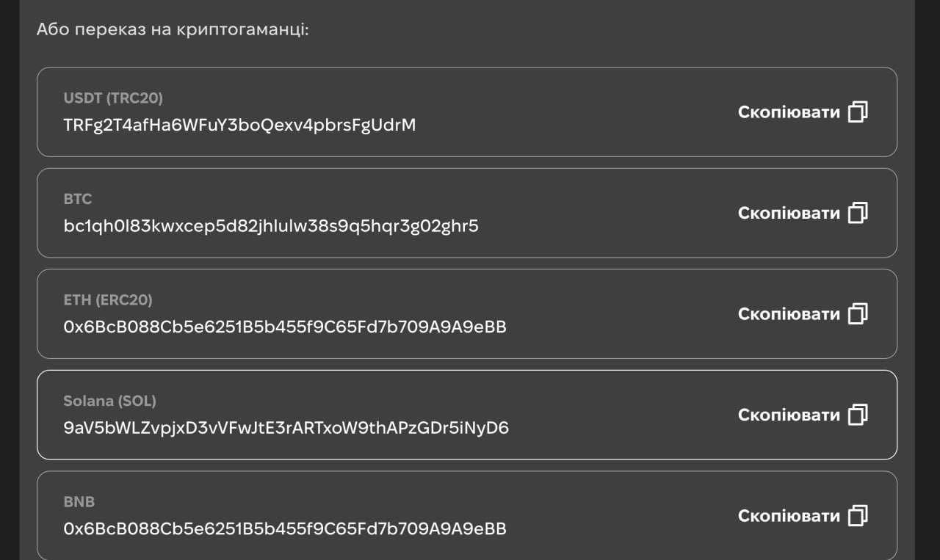The height and width of the screenshot is (560, 940).
Task: Click the bc1qh0l83kwxcep5d82jhlulw38s9q5hqr3g02ghr5 address
Action: click(x=271, y=226)
